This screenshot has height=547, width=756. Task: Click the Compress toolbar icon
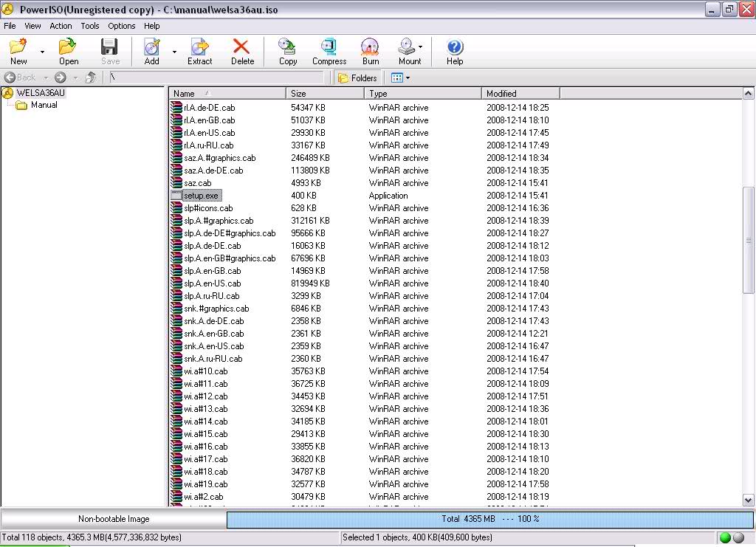click(329, 47)
